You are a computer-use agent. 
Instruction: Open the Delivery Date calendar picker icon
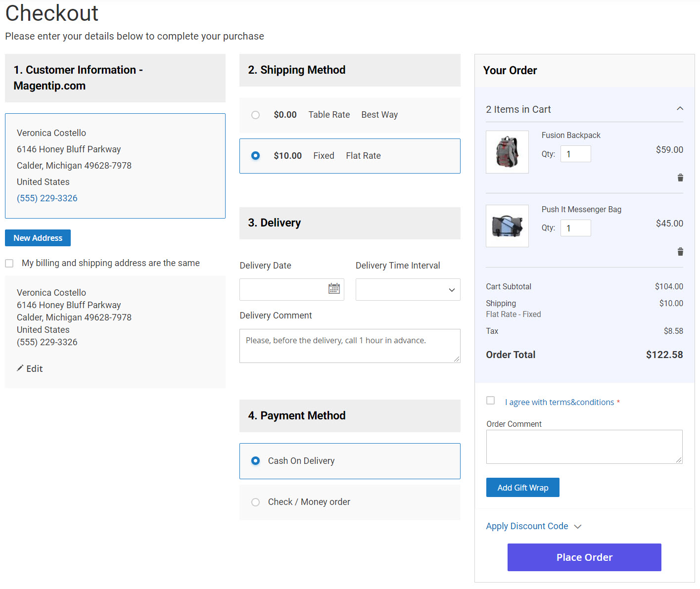[x=333, y=288]
